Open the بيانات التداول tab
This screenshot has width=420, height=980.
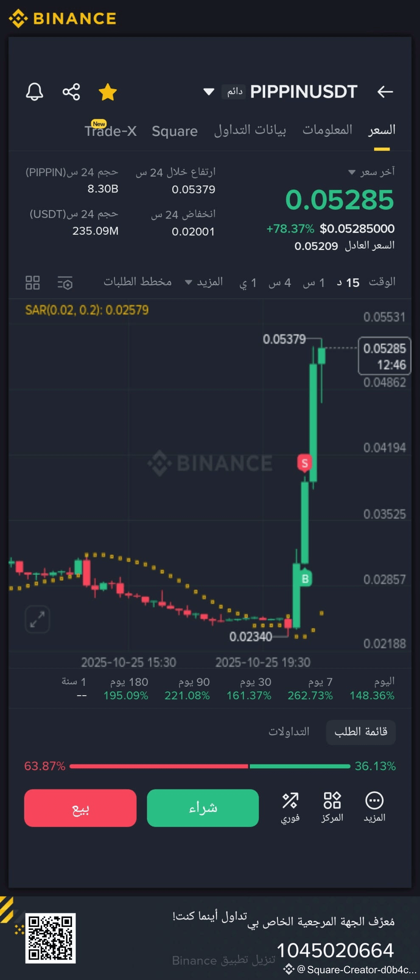click(250, 130)
